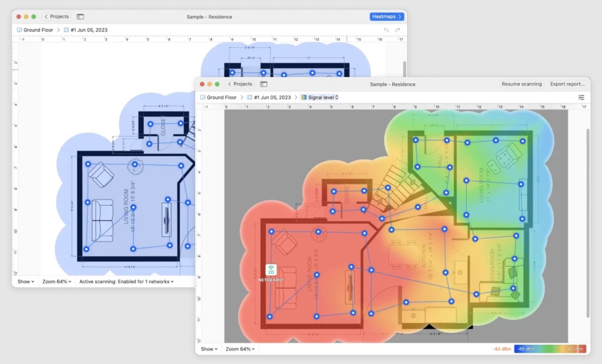Open the Show dropdown in the front window
Viewport: 602px width, 364px height.
click(x=208, y=349)
